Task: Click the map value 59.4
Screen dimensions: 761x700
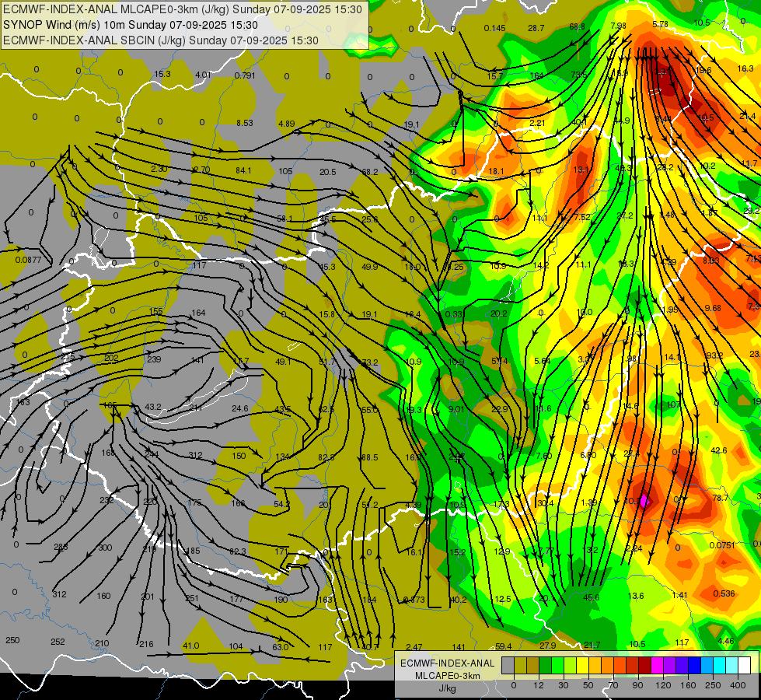Action: pyautogui.click(x=503, y=646)
